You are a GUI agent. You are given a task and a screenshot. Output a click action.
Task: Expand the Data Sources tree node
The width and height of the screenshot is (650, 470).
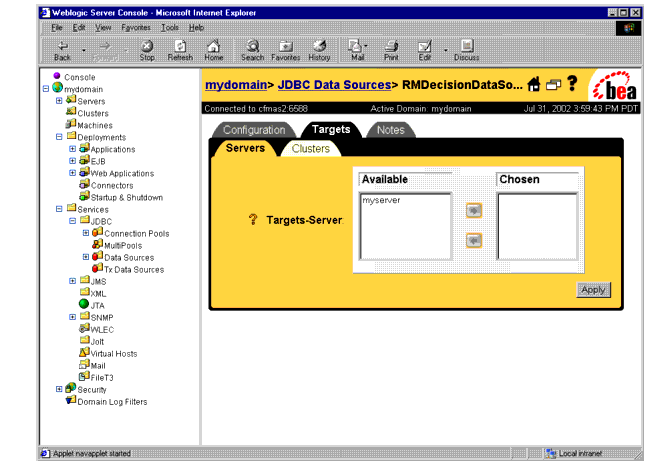(86, 257)
